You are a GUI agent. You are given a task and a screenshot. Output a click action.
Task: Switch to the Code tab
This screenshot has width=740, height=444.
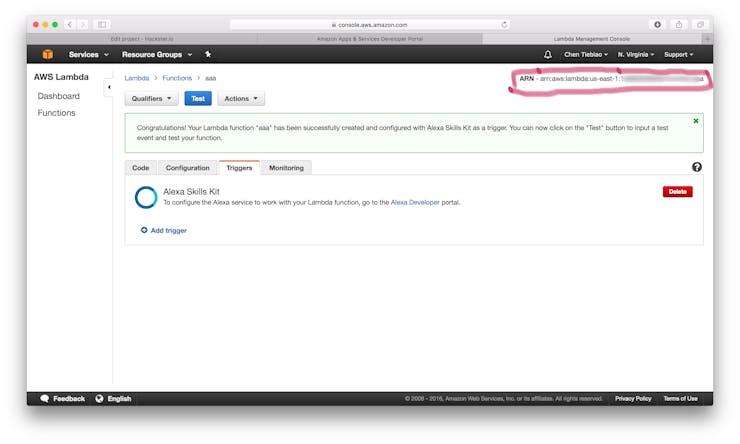click(141, 168)
